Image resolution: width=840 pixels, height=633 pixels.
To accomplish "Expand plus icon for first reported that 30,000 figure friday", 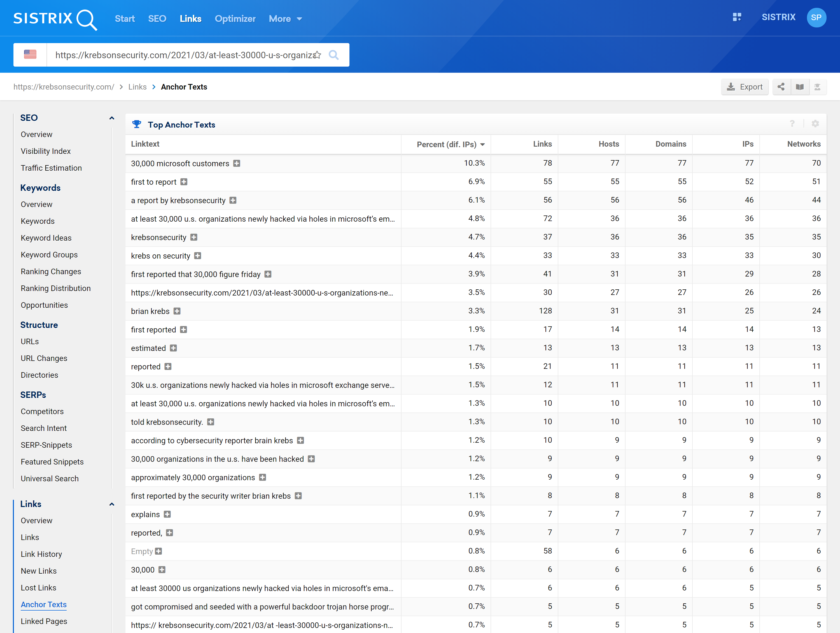I will click(x=268, y=274).
